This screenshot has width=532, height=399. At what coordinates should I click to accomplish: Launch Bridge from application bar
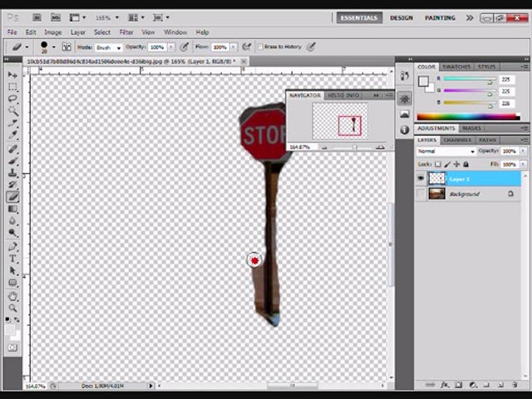tap(37, 17)
